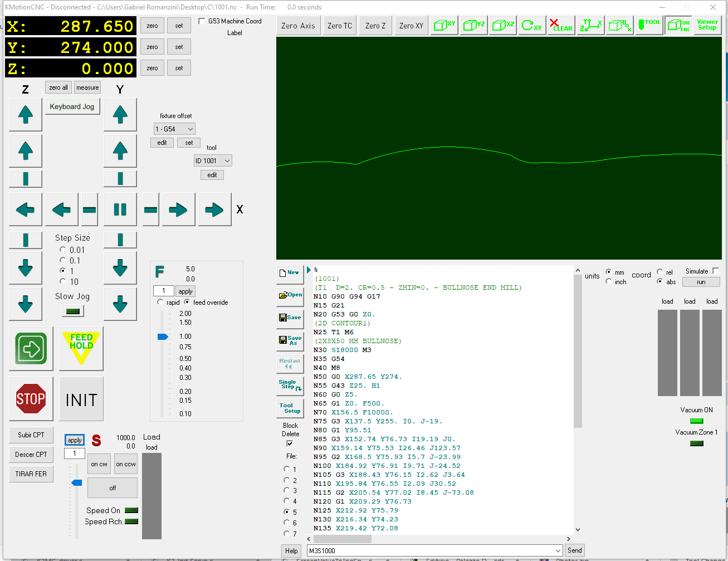Click the green cycle start arrow button
The image size is (728, 561).
coord(31,349)
